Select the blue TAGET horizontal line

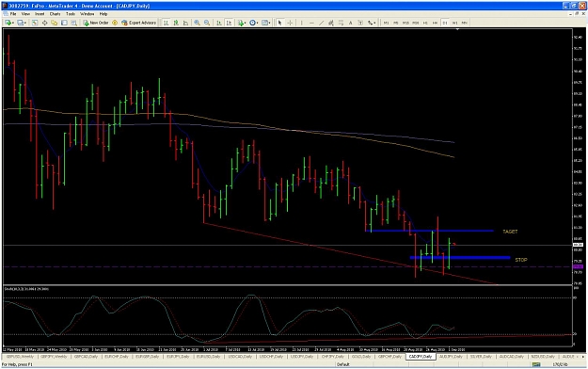[429, 231]
